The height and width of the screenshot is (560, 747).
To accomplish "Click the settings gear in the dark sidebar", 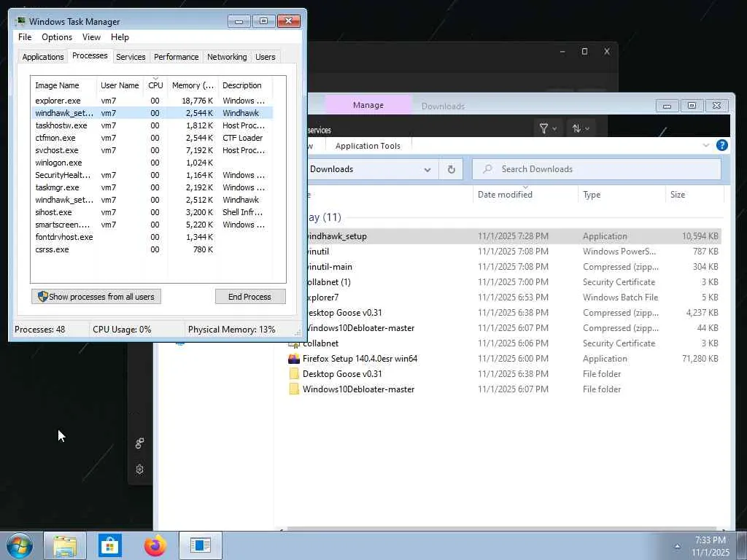I will 139,469.
